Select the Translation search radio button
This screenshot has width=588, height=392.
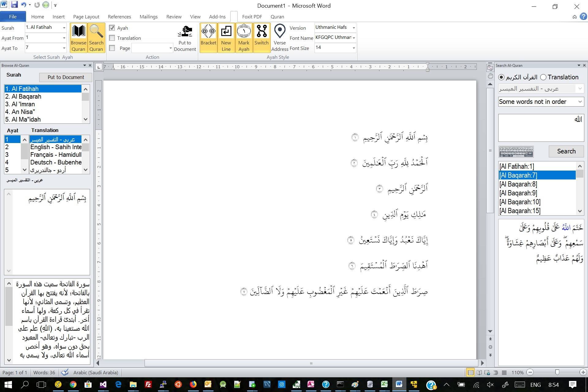pos(543,77)
